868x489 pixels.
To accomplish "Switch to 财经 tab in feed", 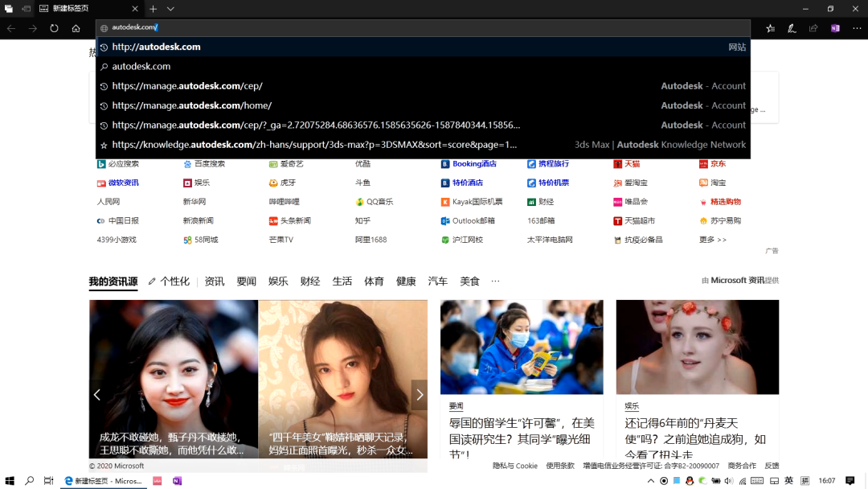I will point(310,281).
